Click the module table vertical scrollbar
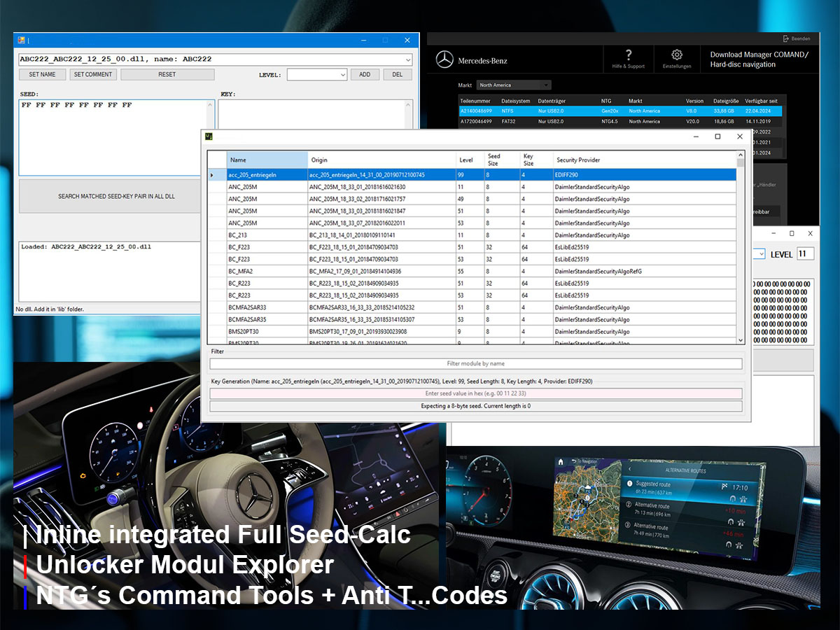Viewport: 840px width, 630px height. [x=741, y=245]
